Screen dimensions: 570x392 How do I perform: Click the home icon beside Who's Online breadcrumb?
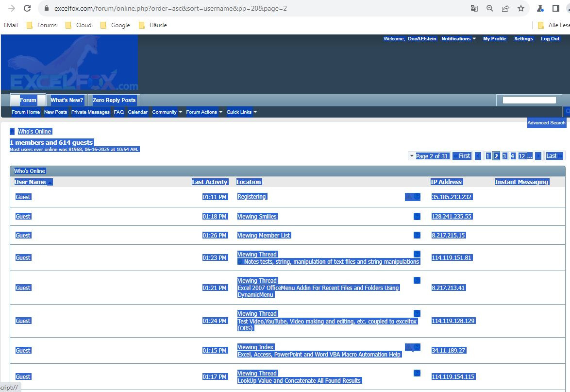(12, 131)
